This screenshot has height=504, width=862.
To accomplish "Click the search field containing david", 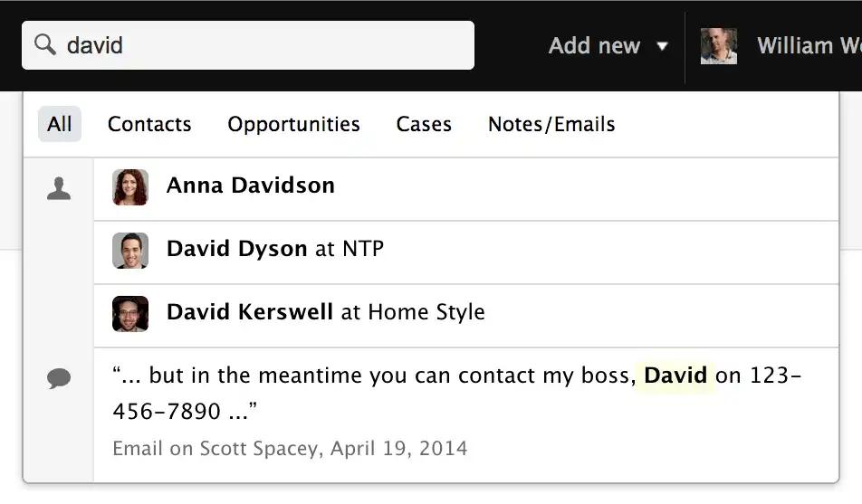I will [x=248, y=45].
